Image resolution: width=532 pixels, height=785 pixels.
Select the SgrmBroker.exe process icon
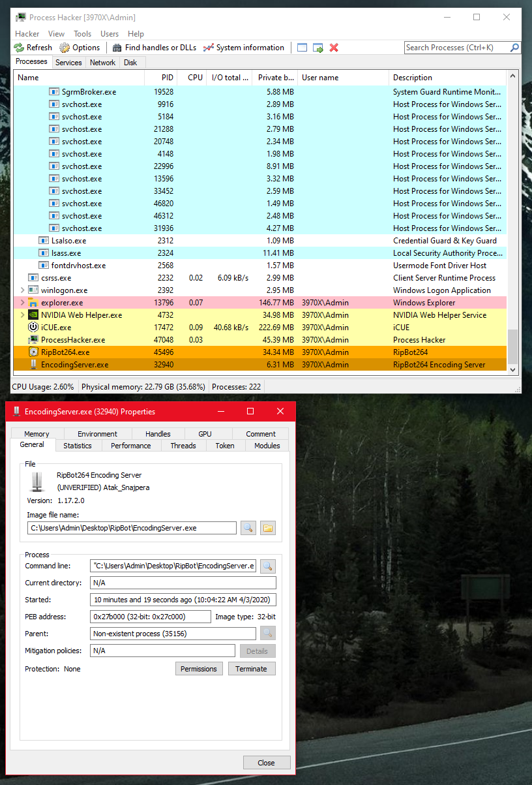pos(54,92)
